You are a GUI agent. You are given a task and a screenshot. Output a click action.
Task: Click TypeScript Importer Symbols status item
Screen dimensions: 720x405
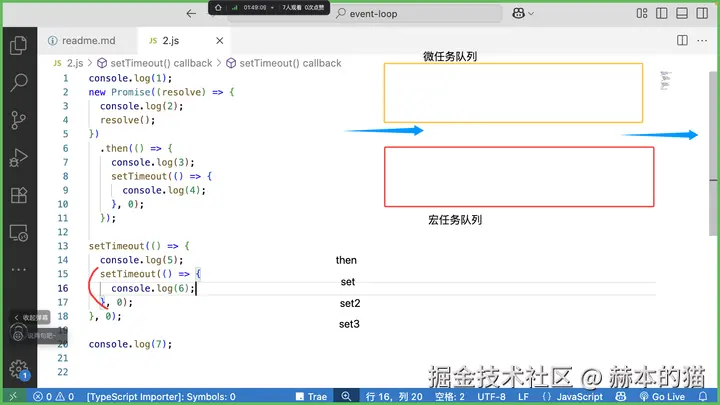pos(161,396)
